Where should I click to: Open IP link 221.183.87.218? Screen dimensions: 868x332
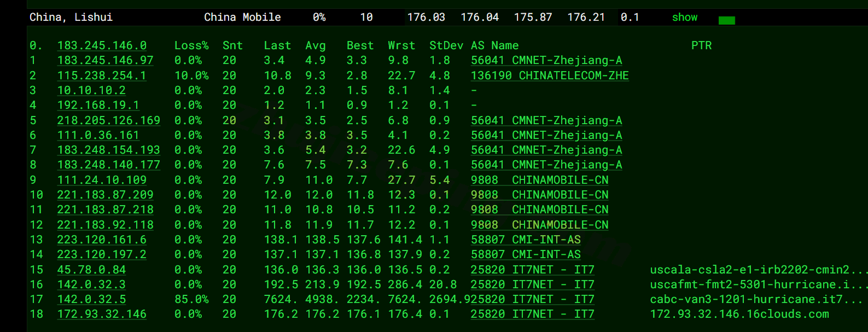click(105, 210)
